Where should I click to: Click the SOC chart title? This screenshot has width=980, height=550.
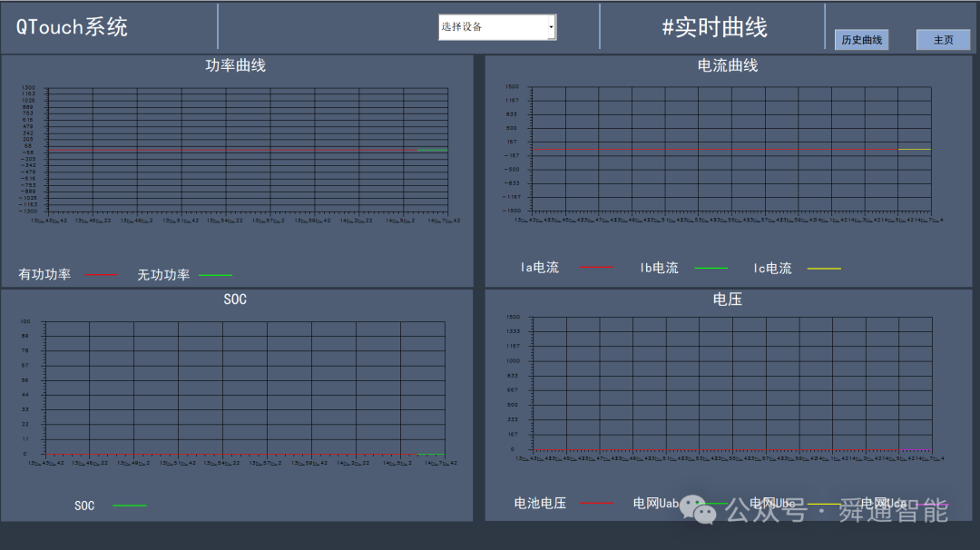point(235,300)
